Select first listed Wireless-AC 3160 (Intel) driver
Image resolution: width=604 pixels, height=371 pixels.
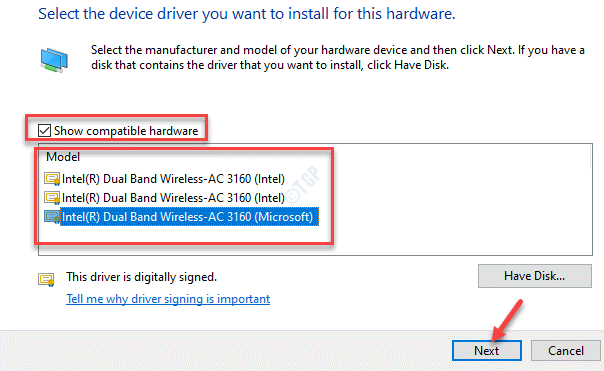173,179
